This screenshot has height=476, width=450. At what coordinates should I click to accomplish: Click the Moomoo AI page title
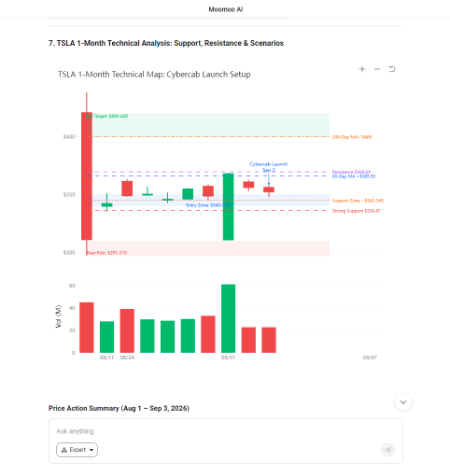click(x=226, y=9)
